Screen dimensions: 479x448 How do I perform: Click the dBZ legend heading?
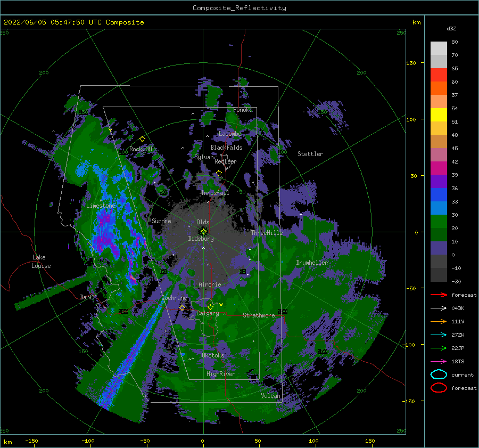[x=451, y=28]
